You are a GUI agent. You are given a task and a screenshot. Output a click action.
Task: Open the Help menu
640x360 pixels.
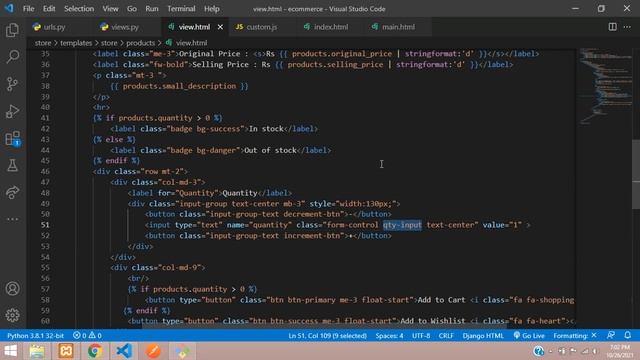pyautogui.click(x=212, y=9)
